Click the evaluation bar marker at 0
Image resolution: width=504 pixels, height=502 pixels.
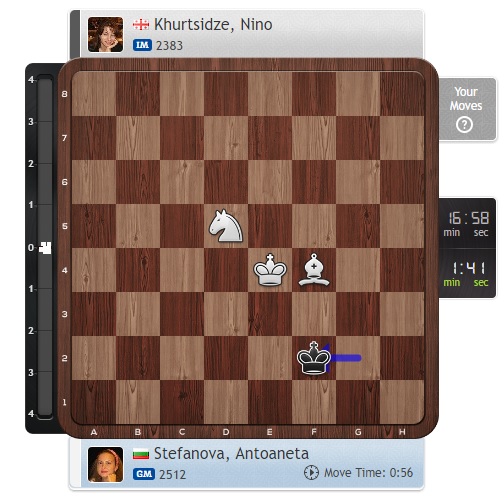click(45, 248)
